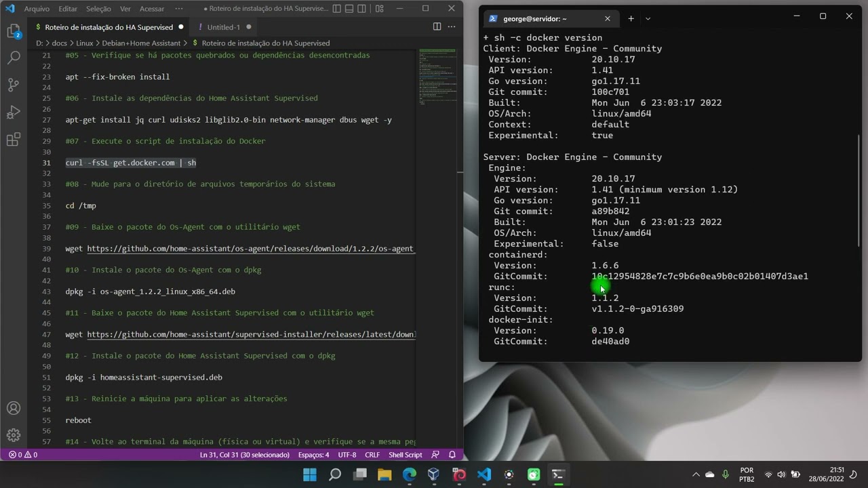This screenshot has height=488, width=868.
Task: Click the docs folder in the breadcrumb
Action: click(60, 43)
